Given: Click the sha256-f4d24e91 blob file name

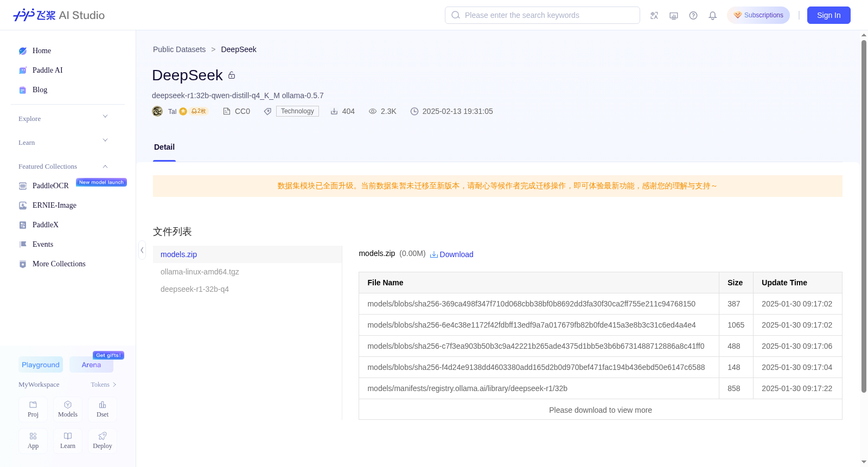Looking at the screenshot, I should pyautogui.click(x=536, y=367).
